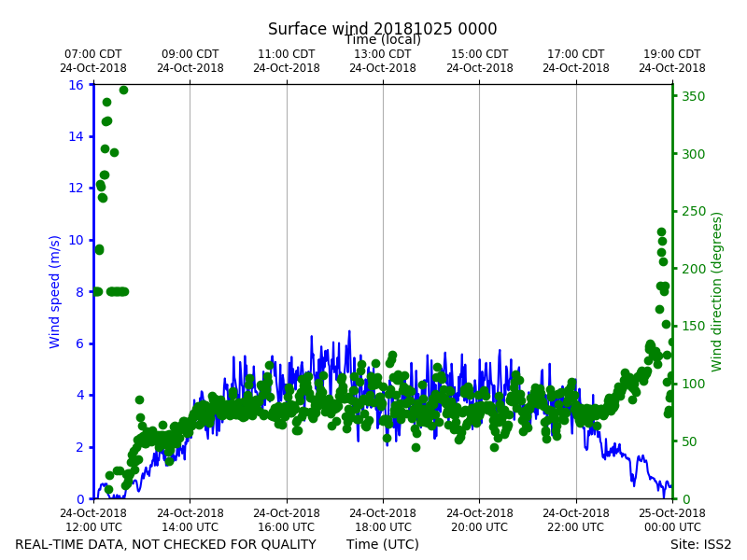This screenshot has width=747, height=560.
Task: Click the blue '16' wind speed tick
Action: tap(76, 85)
